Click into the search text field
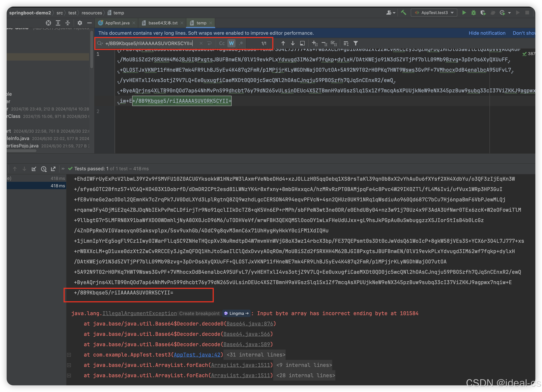 (149, 43)
